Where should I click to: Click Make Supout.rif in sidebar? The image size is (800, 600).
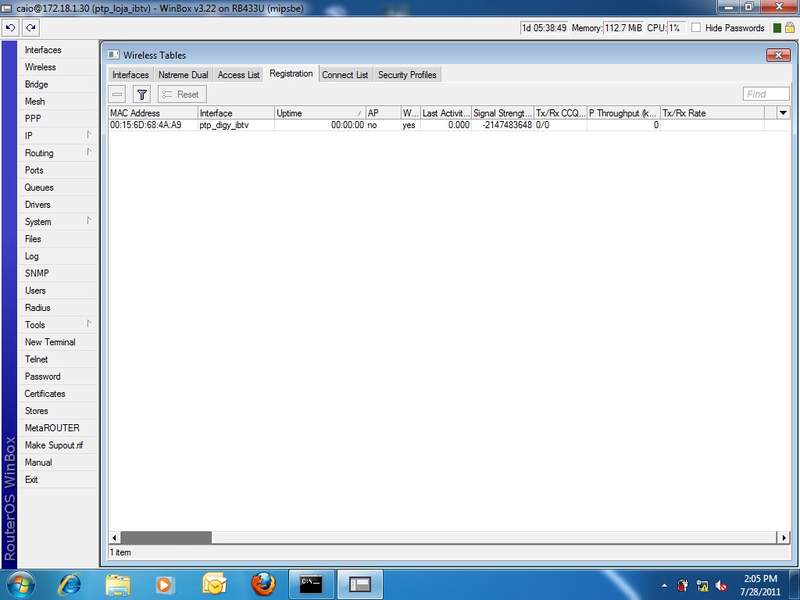[54, 445]
